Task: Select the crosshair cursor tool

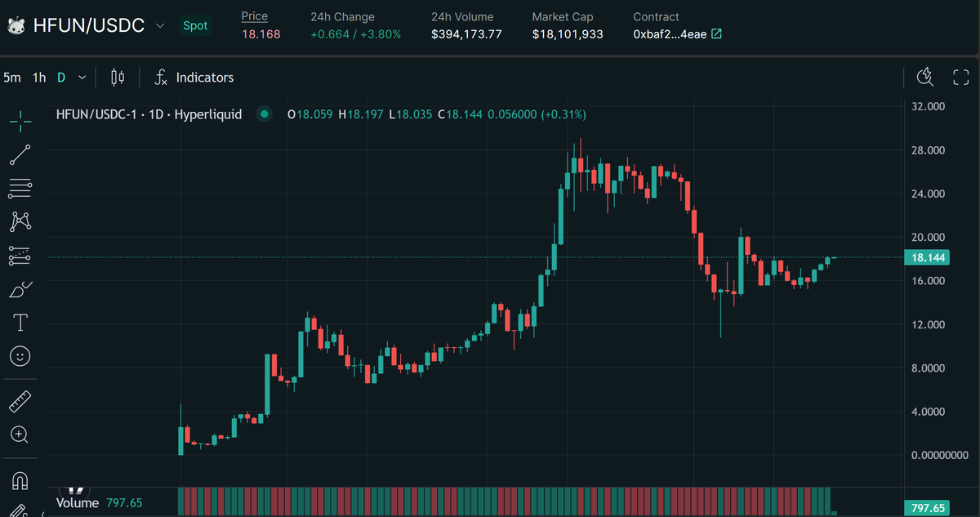Action: coord(20,122)
